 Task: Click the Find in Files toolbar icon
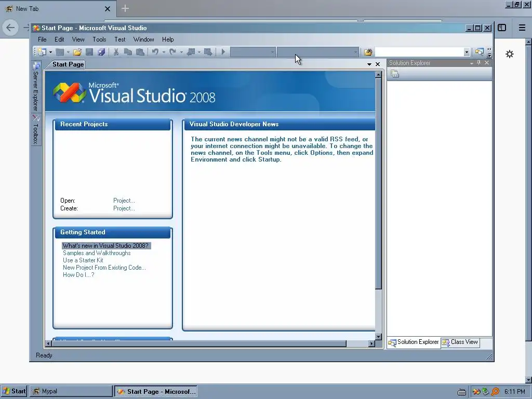(x=368, y=52)
